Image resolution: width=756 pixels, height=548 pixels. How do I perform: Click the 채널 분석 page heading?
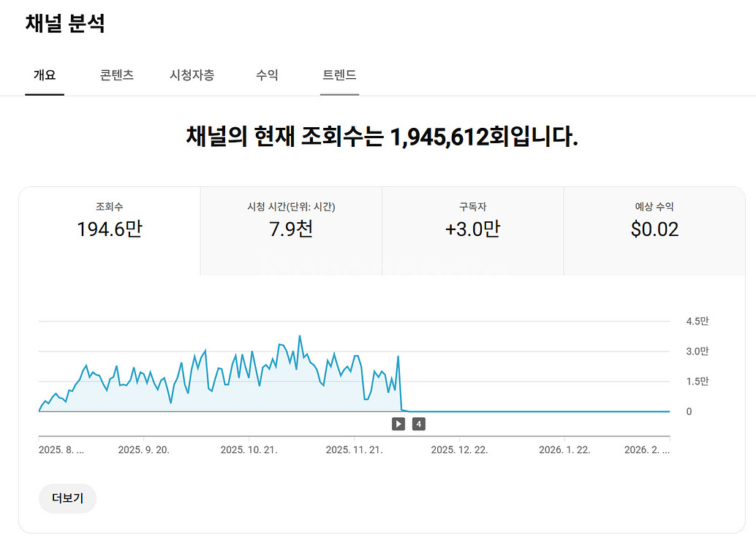click(x=65, y=23)
